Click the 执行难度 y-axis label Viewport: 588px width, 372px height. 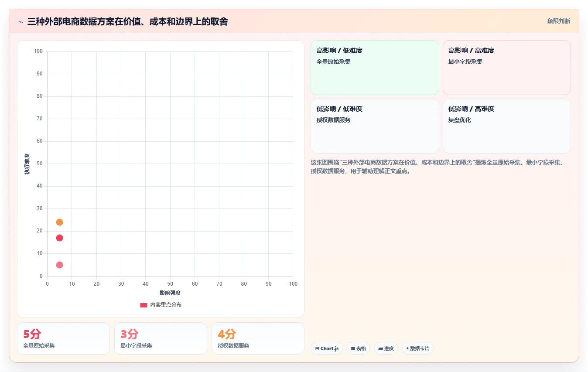[x=27, y=164]
